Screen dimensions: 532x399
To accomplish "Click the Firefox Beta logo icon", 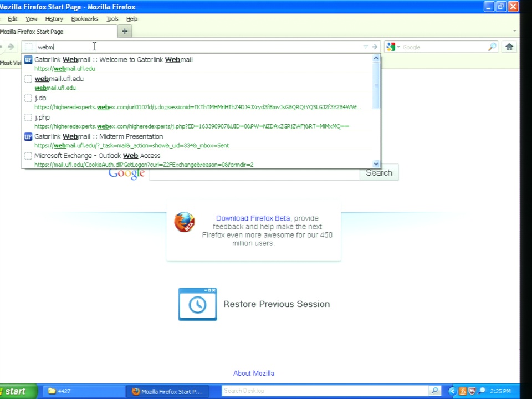I will coord(184,222).
